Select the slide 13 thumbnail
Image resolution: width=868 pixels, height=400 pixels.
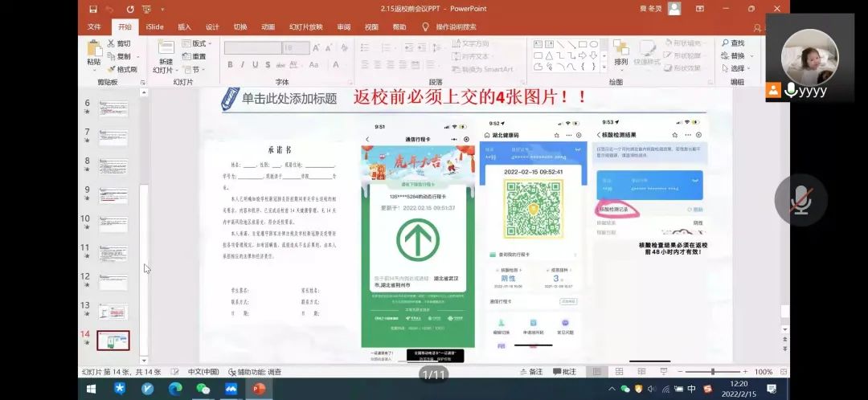coord(113,312)
